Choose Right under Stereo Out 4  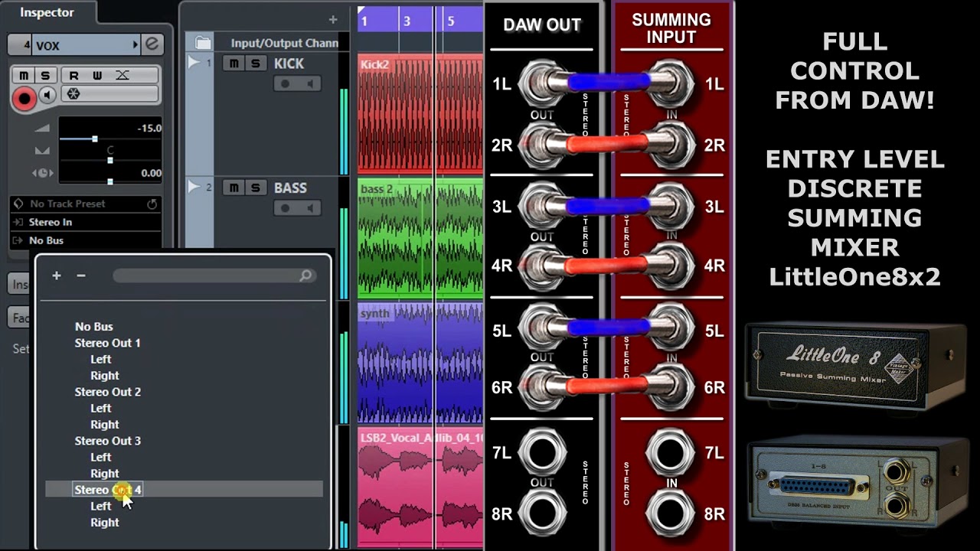(105, 523)
